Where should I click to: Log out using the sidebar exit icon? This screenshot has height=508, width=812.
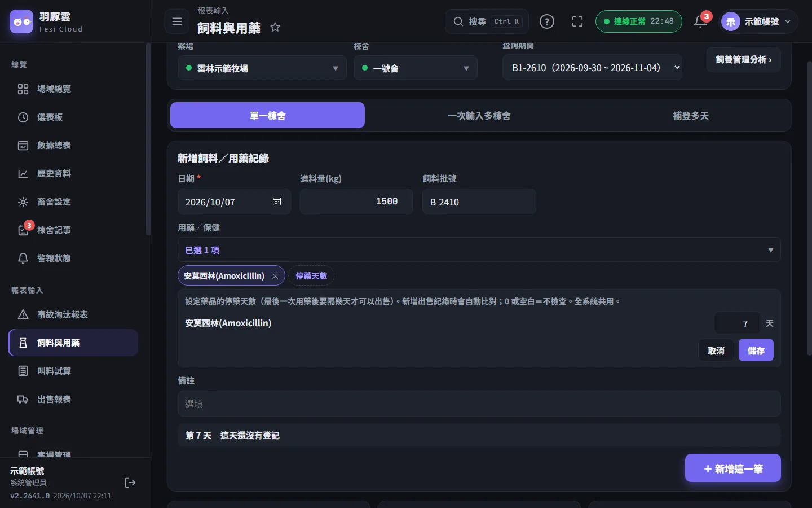(x=130, y=483)
